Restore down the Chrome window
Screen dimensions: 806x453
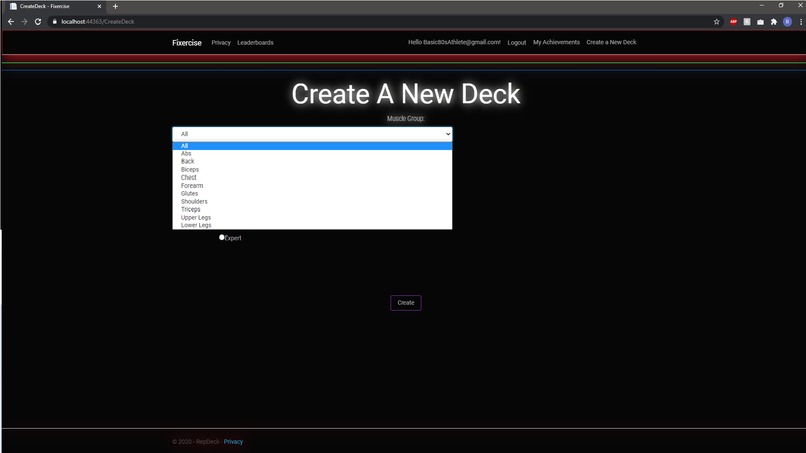click(781, 6)
